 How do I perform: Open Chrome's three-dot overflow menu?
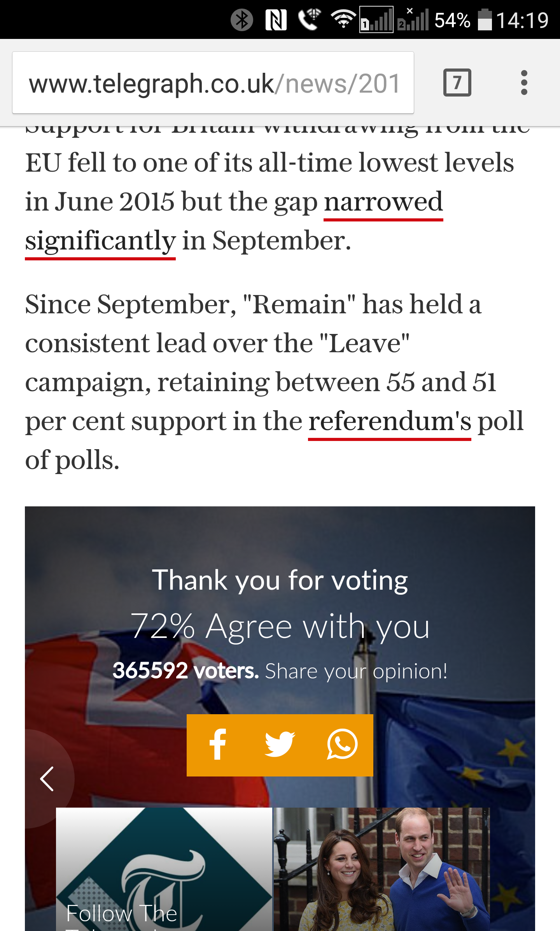pyautogui.click(x=524, y=83)
